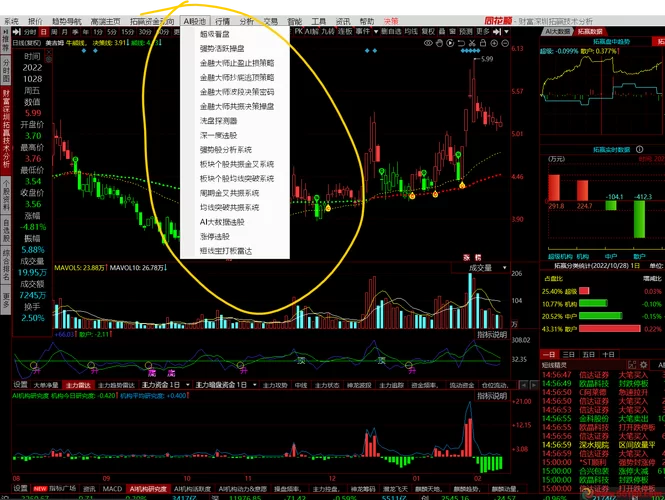Select 大单净量 indicator tab
This screenshot has width=665, height=500.
(x=46, y=385)
